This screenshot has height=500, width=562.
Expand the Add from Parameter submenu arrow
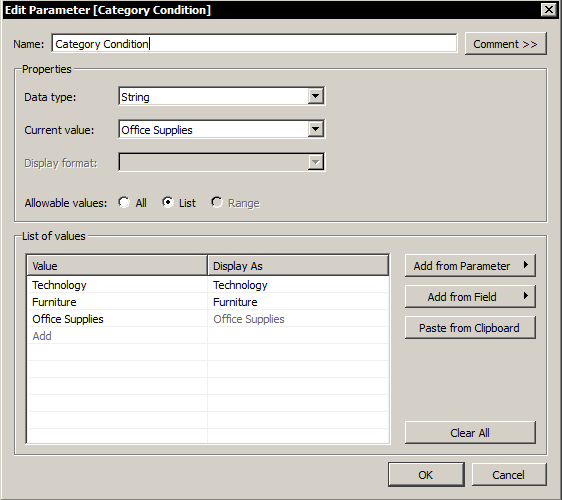525,265
